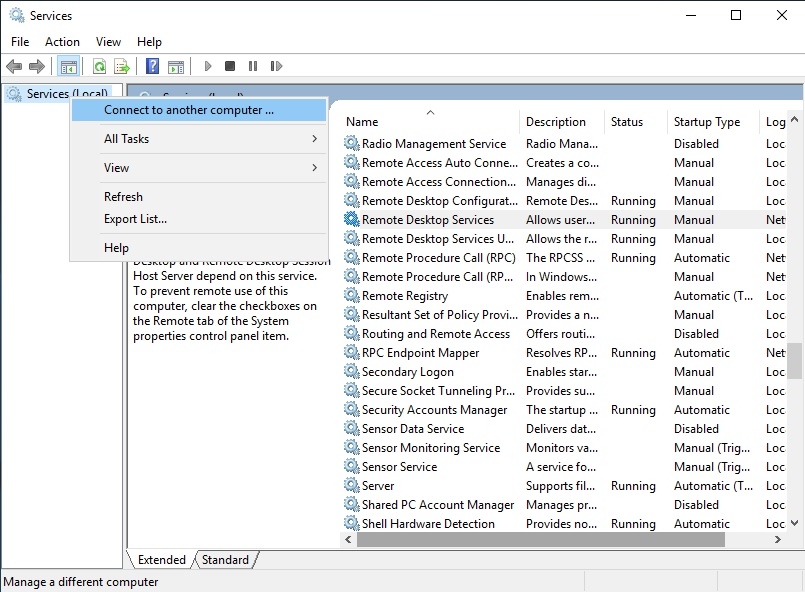
Task: Click the Forward arrow toolbar icon
Action: pyautogui.click(x=37, y=67)
